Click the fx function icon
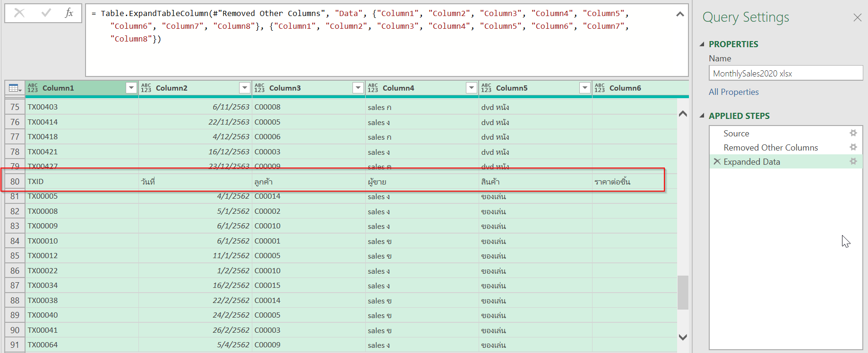This screenshot has height=353, width=868. click(69, 13)
